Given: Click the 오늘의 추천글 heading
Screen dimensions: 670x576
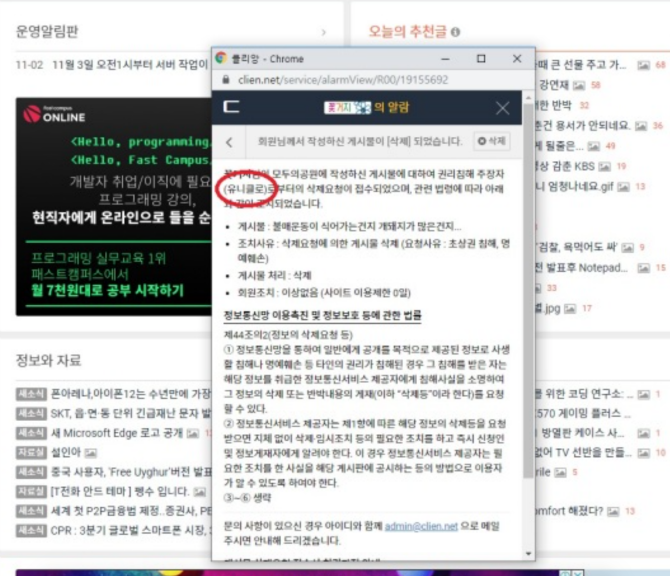Looking at the screenshot, I should coord(408,31).
